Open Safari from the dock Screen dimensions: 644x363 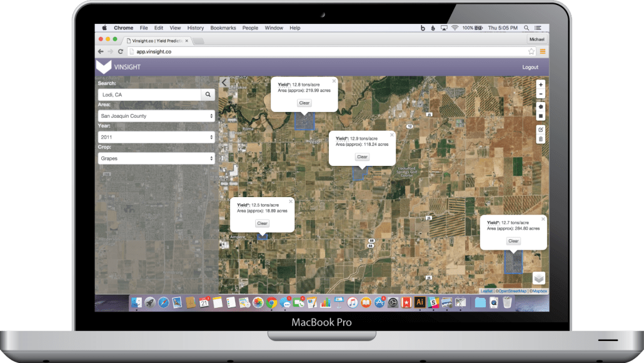point(163,302)
